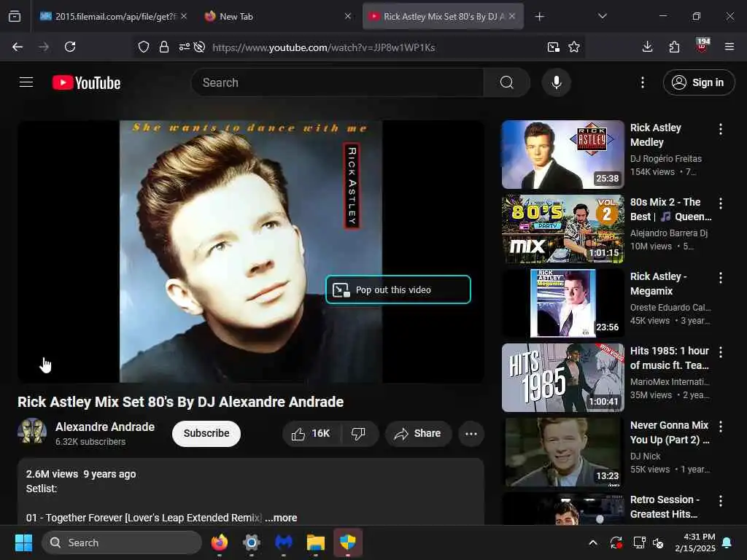This screenshot has width=747, height=560.
Task: Go forward with the browser forward arrow
Action: [44, 47]
